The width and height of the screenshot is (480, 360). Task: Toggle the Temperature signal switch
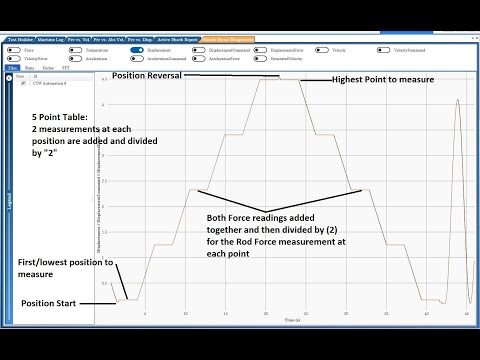[x=75, y=50]
